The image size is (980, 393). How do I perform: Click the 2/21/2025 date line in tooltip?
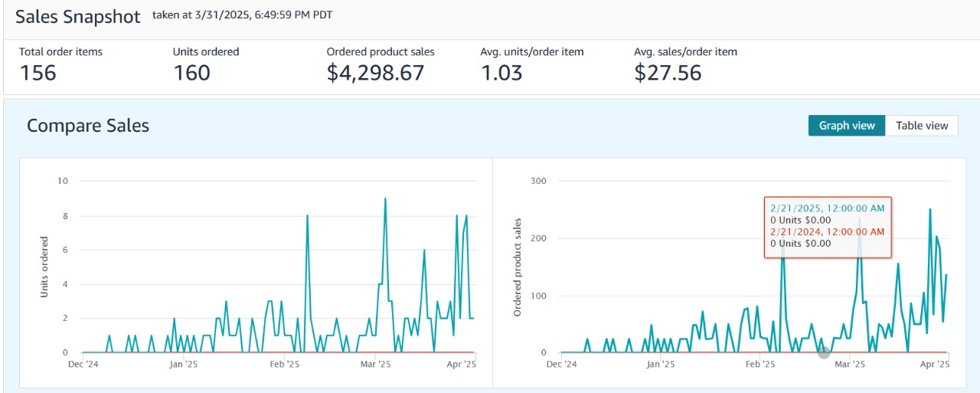click(827, 208)
